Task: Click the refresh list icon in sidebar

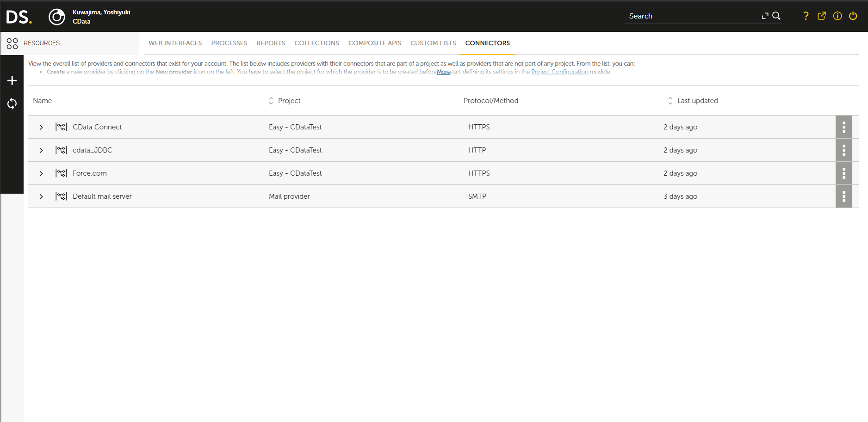Action: coord(12,104)
